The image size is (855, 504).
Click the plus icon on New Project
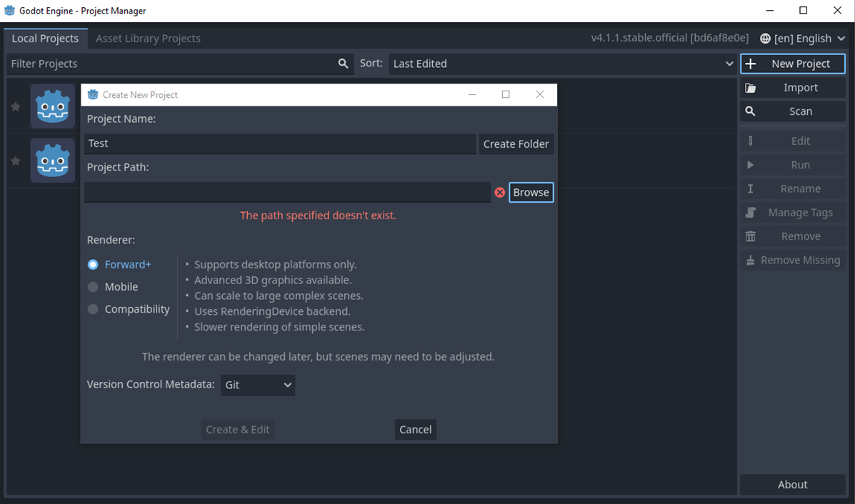[x=750, y=64]
